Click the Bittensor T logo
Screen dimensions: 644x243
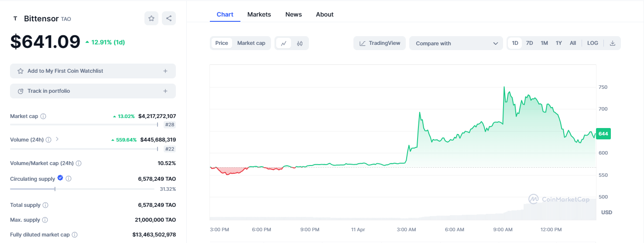pos(15,19)
